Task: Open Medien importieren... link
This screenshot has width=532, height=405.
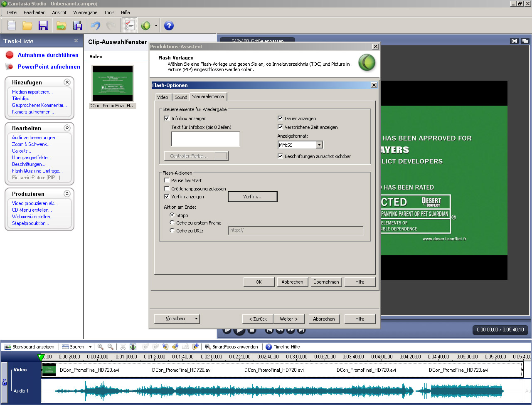Action: pyautogui.click(x=32, y=92)
